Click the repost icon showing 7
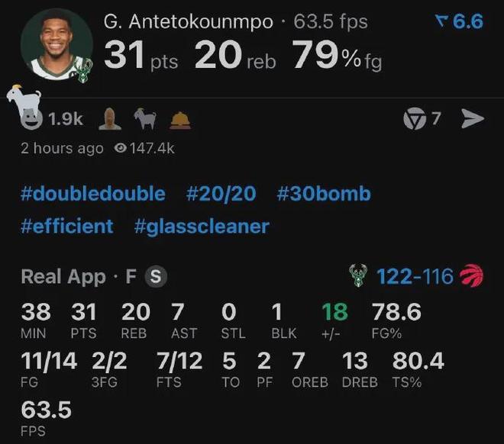This screenshot has width=504, height=444. click(x=415, y=119)
